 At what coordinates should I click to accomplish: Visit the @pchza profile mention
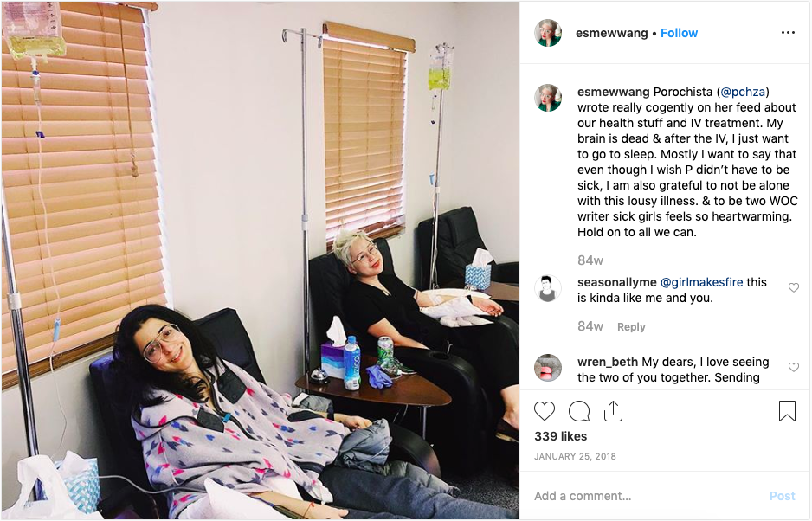click(x=743, y=93)
